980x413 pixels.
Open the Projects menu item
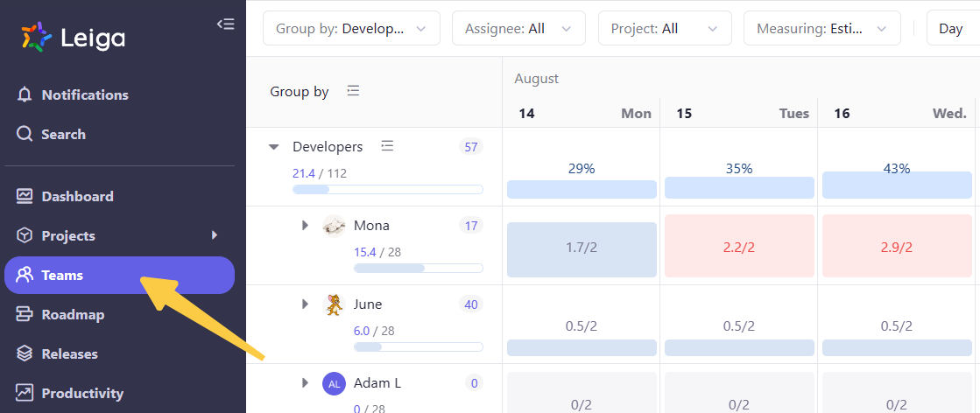[119, 235]
